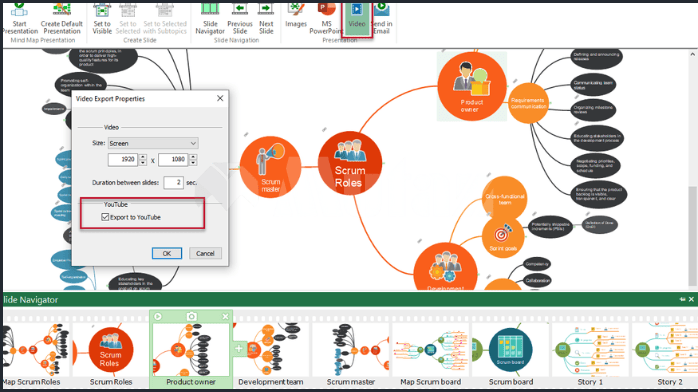Select the Product owner topic node
The height and width of the screenshot is (392, 698).
pyautogui.click(x=472, y=86)
